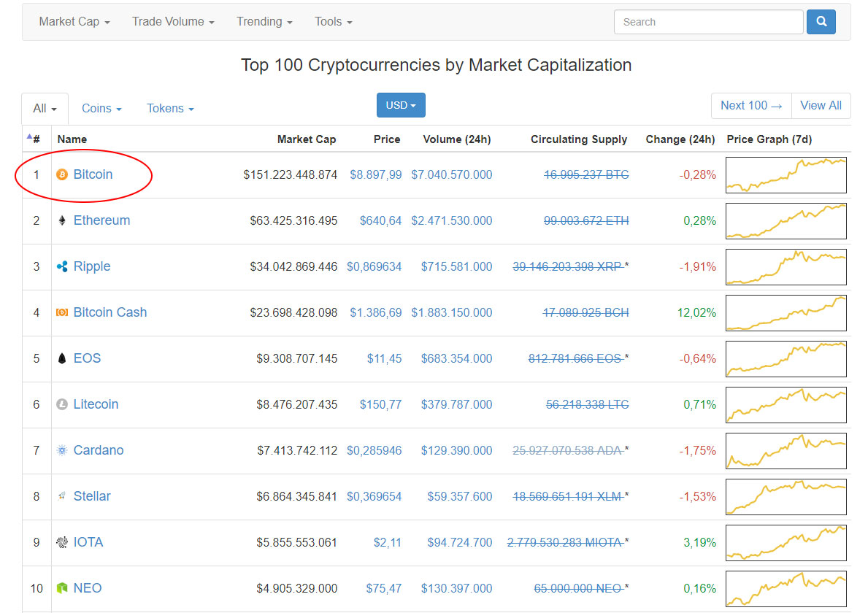
Task: Click Bitcoin market cap $151.223.448.874
Action: point(290,175)
